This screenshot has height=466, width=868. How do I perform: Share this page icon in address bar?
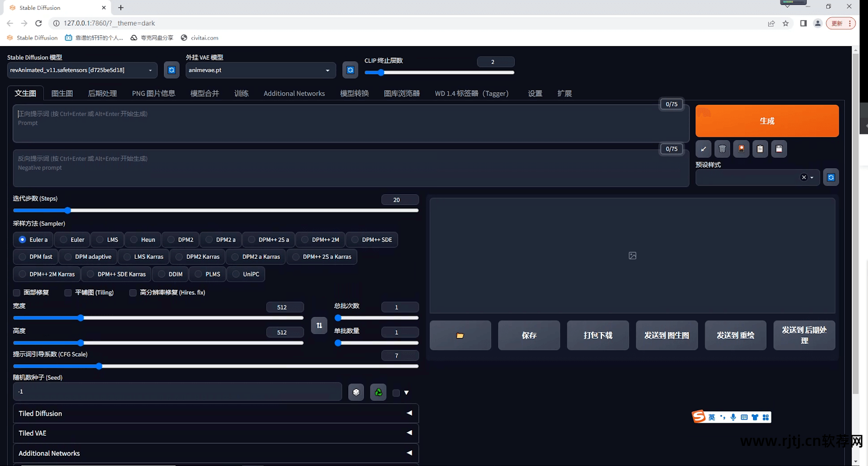(x=771, y=23)
